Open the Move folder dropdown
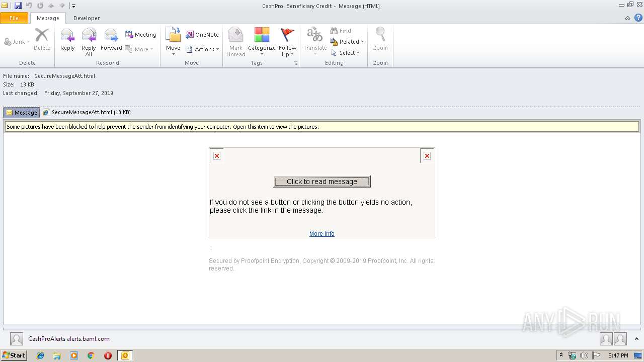The width and height of the screenshot is (644, 362). (173, 42)
